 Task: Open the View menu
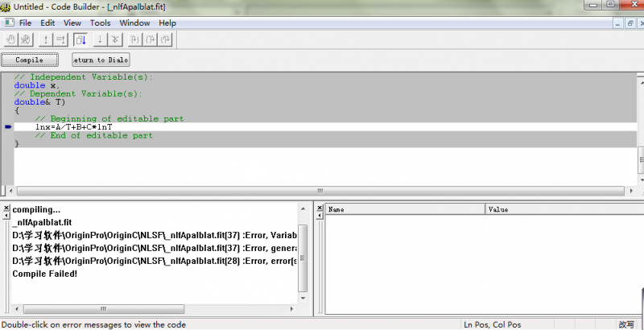click(72, 23)
